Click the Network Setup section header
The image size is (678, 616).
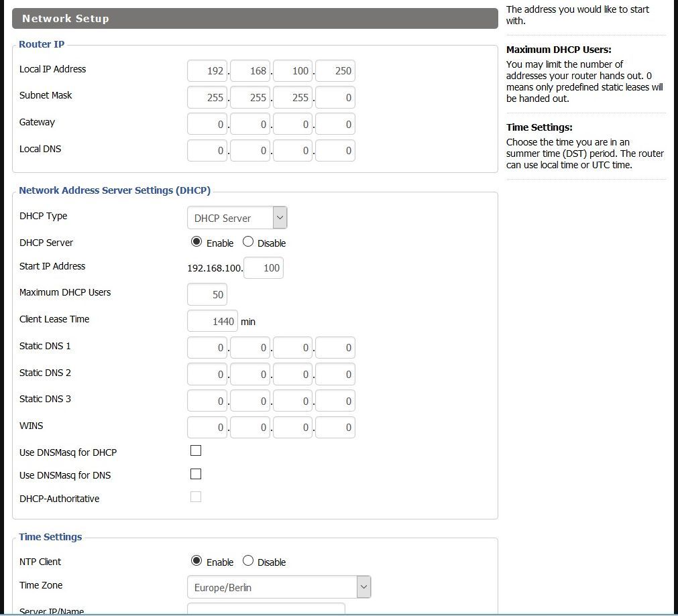(x=255, y=19)
